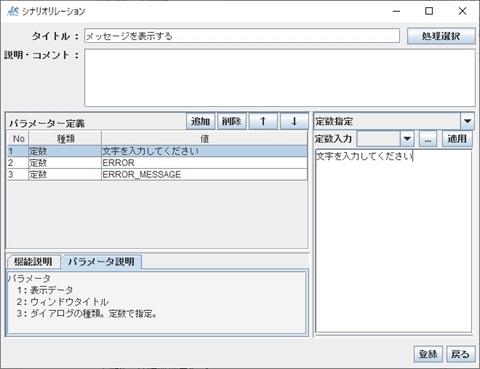Viewport: 480px width, 369px height.
Task: Click the 処理選択 button
Action: click(x=441, y=36)
